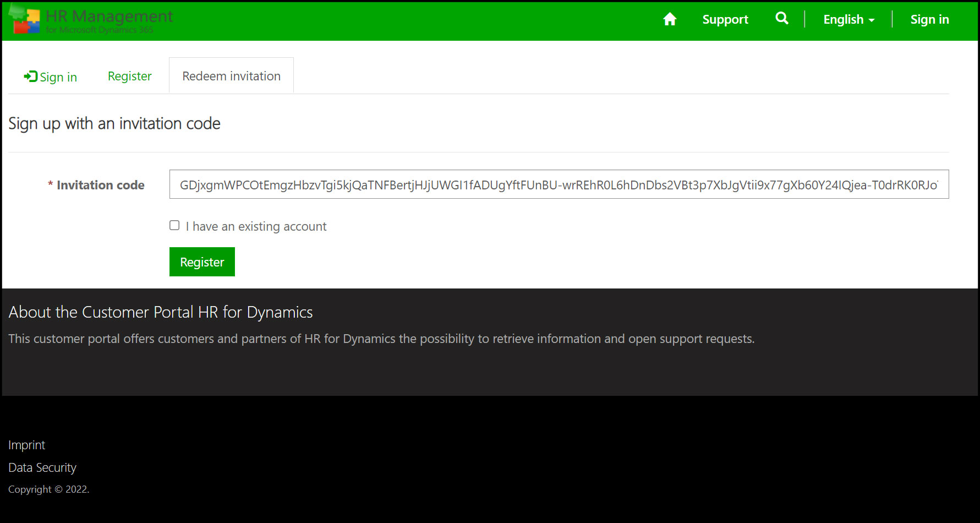The image size is (980, 523).
Task: Click the arrow icon on Sign in tab
Action: [x=30, y=77]
